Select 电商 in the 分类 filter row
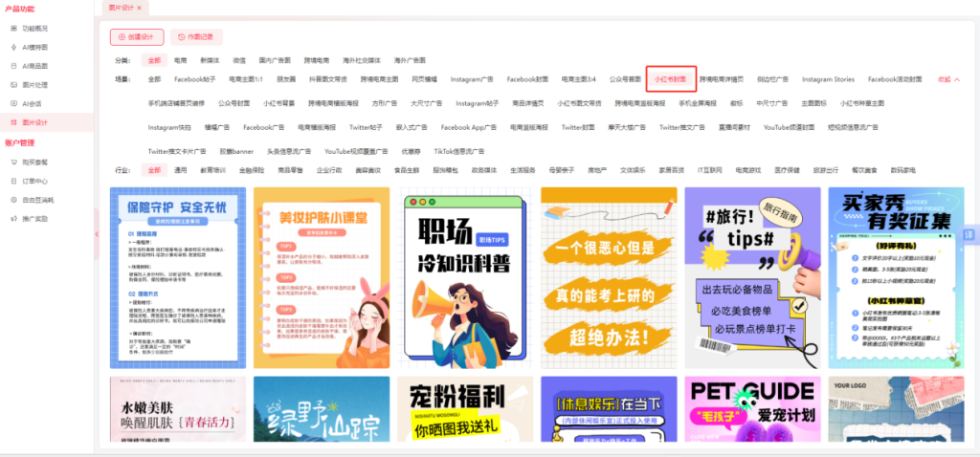Screen dimensions: 980x457 (180, 59)
